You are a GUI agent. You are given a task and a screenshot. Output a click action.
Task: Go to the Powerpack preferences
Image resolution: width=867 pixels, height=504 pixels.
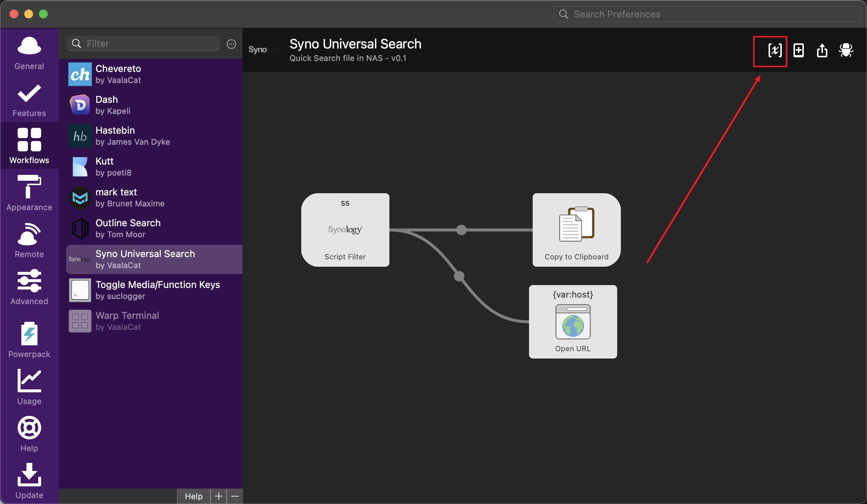[x=29, y=340]
